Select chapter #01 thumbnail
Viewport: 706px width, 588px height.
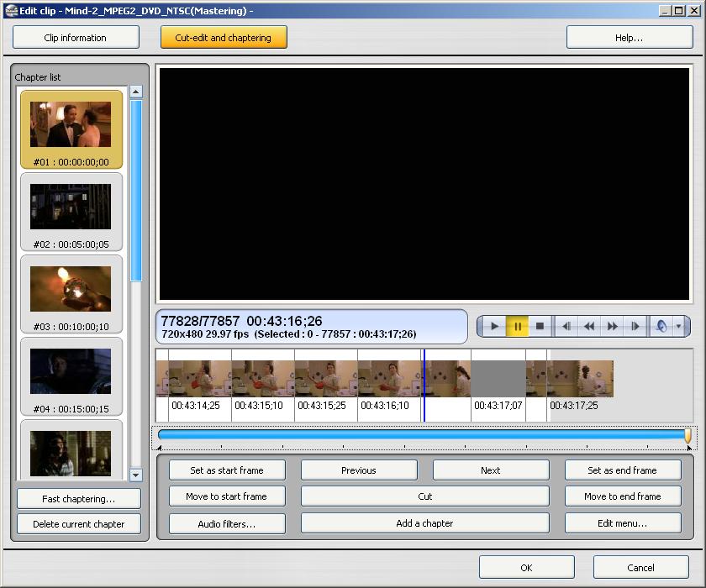coord(71,129)
